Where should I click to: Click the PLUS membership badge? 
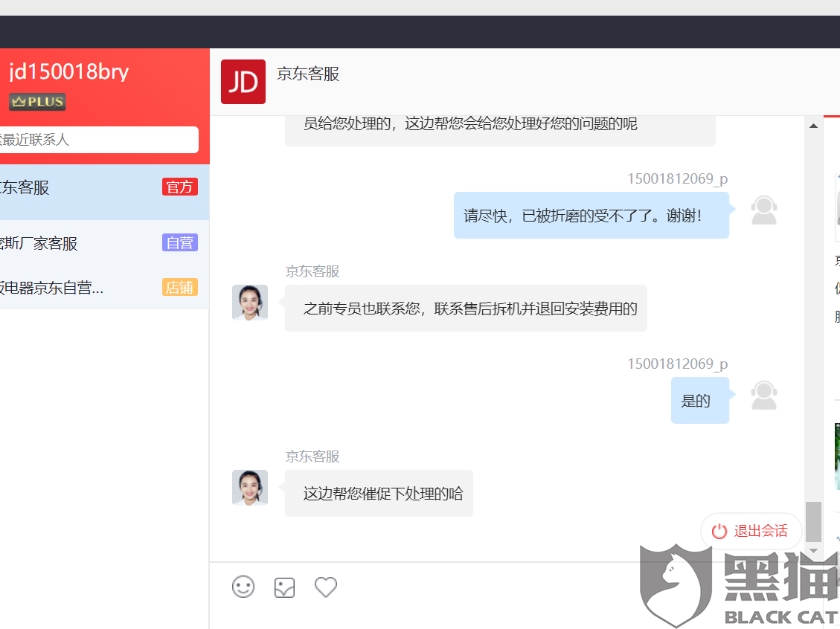pos(37,102)
